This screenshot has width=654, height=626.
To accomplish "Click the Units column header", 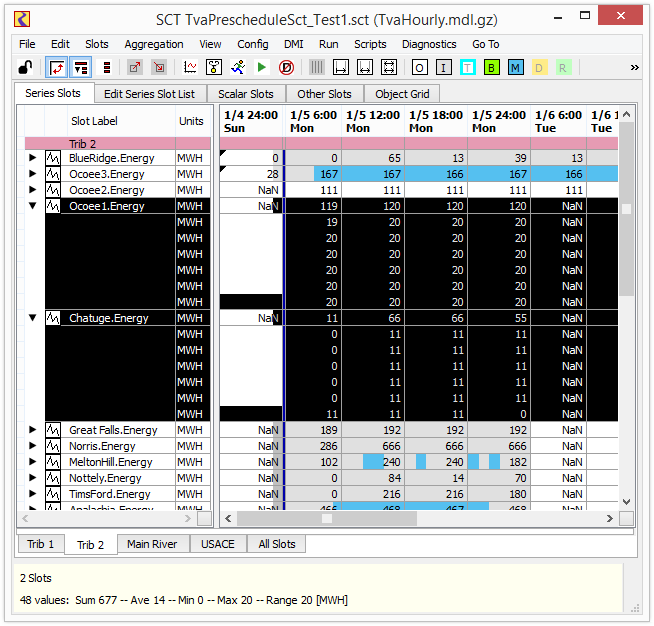I will click(191, 121).
